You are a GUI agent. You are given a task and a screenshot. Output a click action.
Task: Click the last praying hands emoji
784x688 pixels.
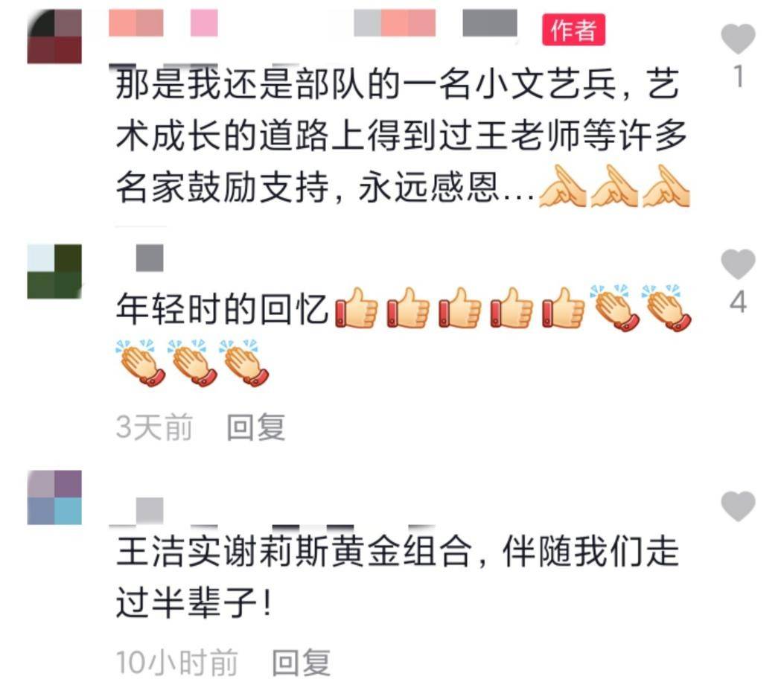pos(666,186)
